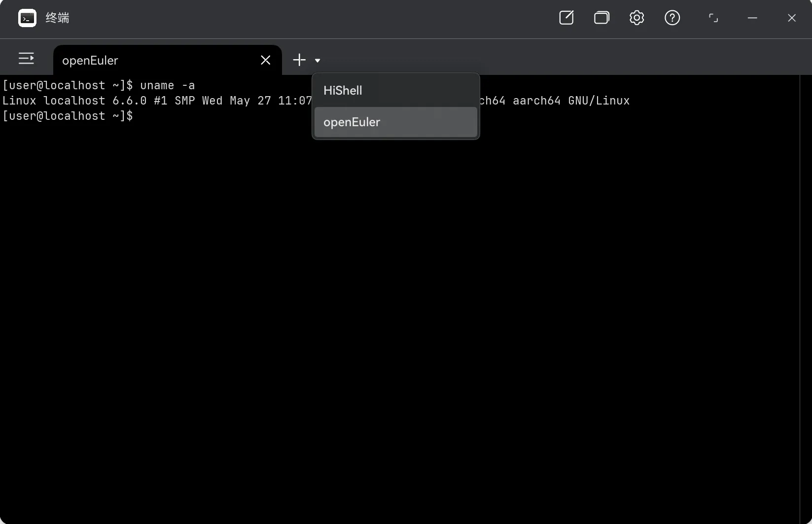Close the terminal window
The image size is (812, 524).
tap(792, 18)
